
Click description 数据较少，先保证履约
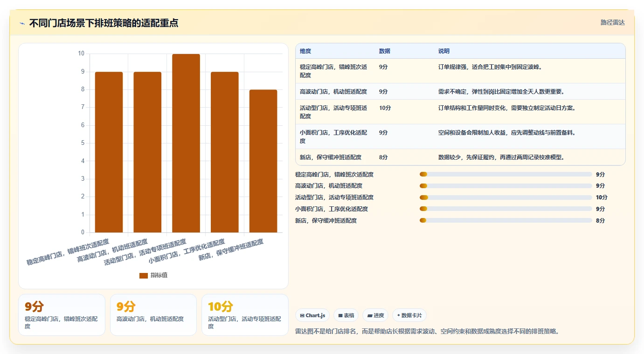click(x=502, y=157)
